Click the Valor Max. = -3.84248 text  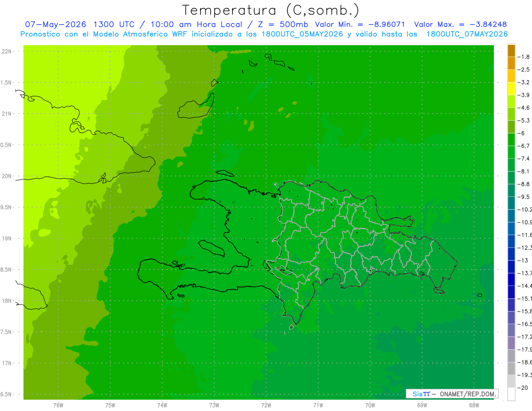461,24
